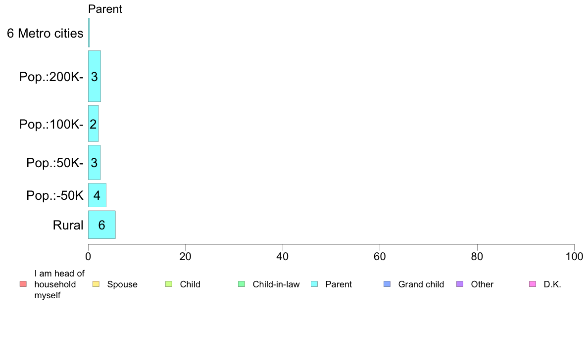Click the cyan Parent legend swatch
This screenshot has width=588, height=364.
tap(314, 284)
